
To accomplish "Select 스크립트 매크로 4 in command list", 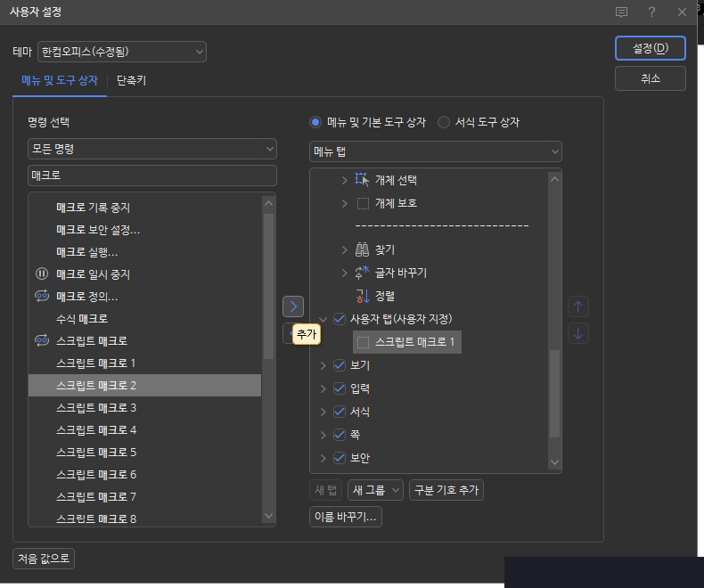I will [144, 430].
